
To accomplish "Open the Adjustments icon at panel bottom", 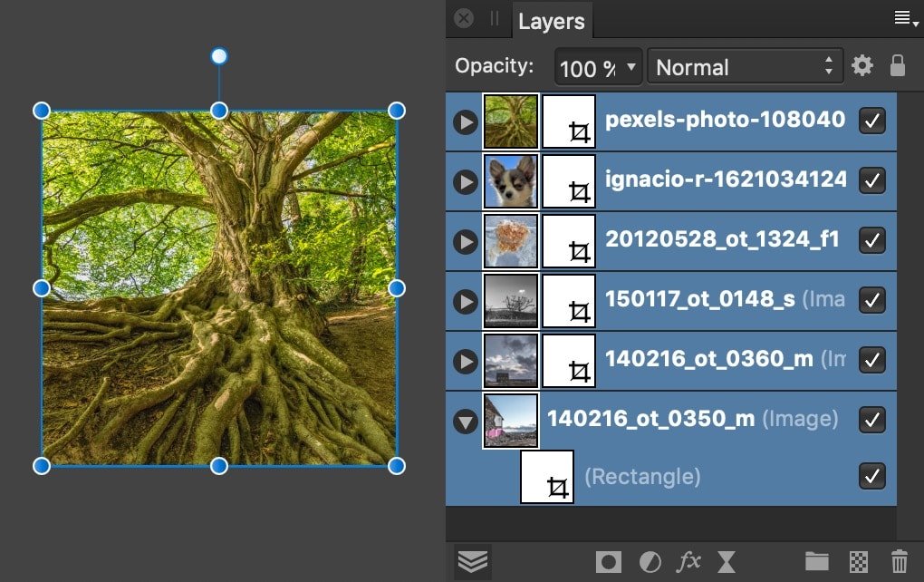I will point(650,562).
